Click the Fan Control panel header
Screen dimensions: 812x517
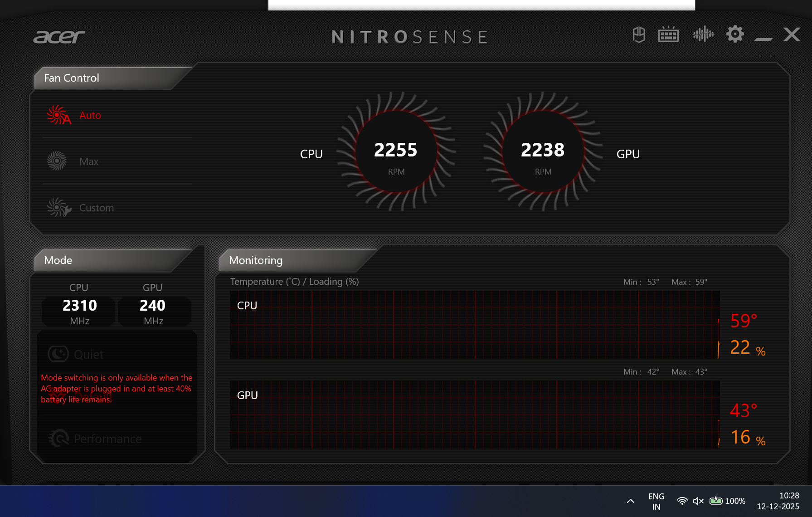(113, 78)
